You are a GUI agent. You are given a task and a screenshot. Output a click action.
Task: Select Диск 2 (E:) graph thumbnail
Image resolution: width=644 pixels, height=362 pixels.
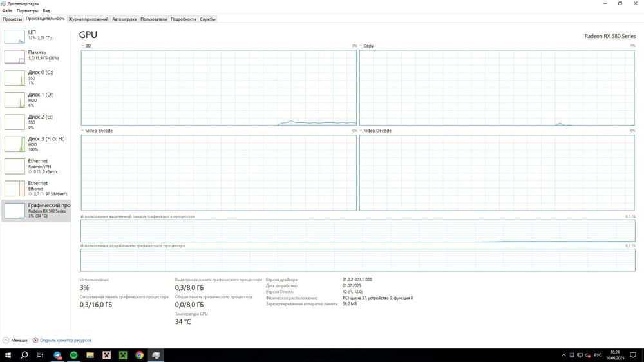click(15, 122)
